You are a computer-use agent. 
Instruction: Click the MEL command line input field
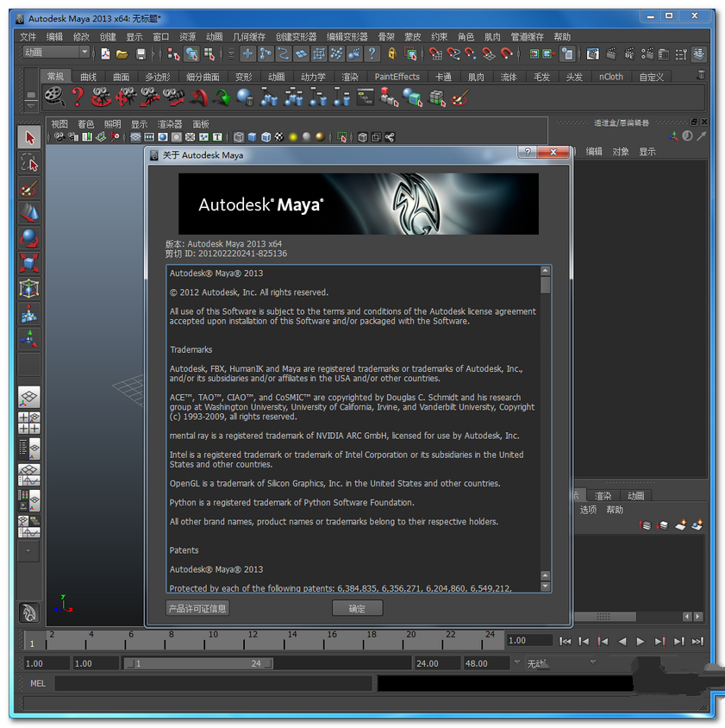click(x=213, y=683)
